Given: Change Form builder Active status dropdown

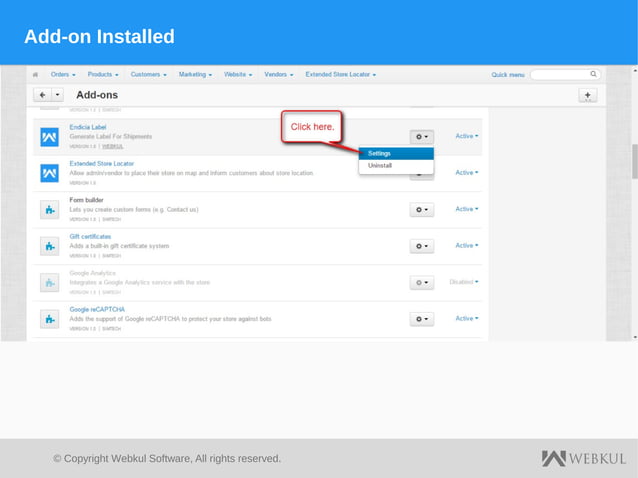Looking at the screenshot, I should coord(467,209).
